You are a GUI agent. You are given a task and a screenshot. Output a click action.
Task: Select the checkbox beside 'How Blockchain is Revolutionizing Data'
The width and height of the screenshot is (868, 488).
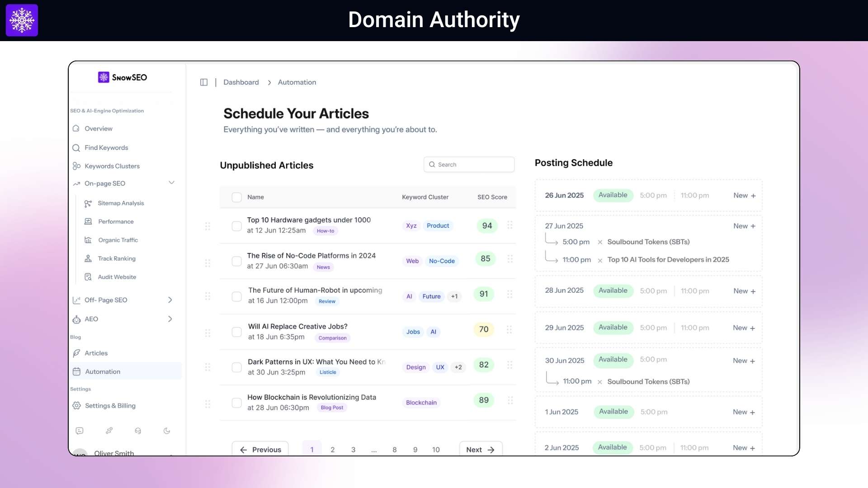point(237,403)
